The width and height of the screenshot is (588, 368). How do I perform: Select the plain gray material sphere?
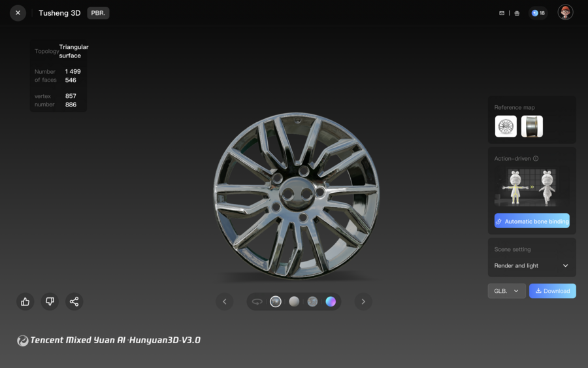coord(294,301)
